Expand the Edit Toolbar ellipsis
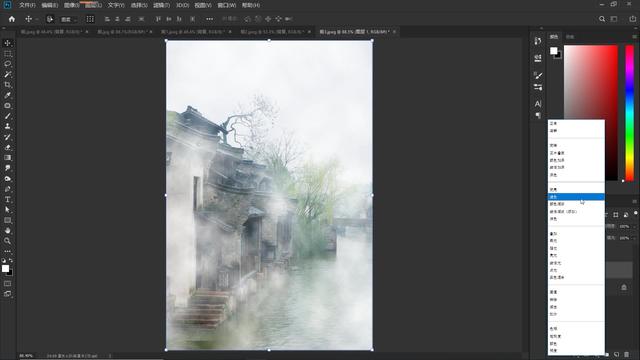Screen dimensions: 640x360 pos(7,251)
